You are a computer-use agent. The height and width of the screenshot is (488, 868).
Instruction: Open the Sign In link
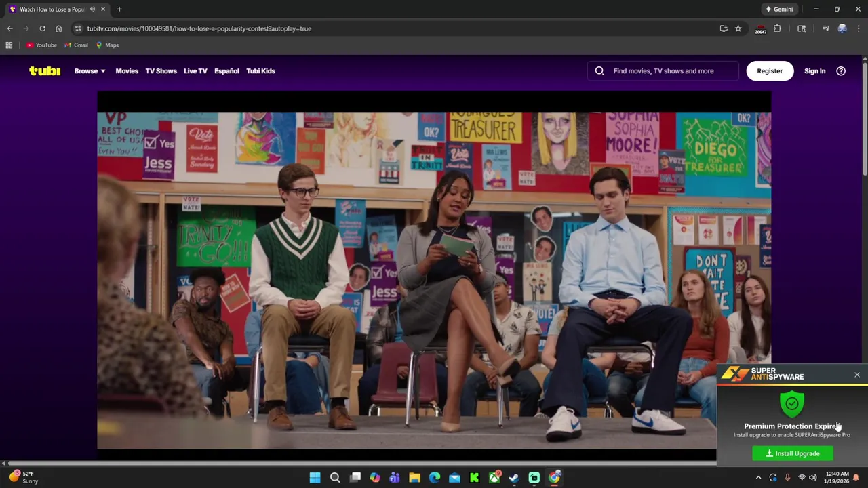(x=814, y=70)
